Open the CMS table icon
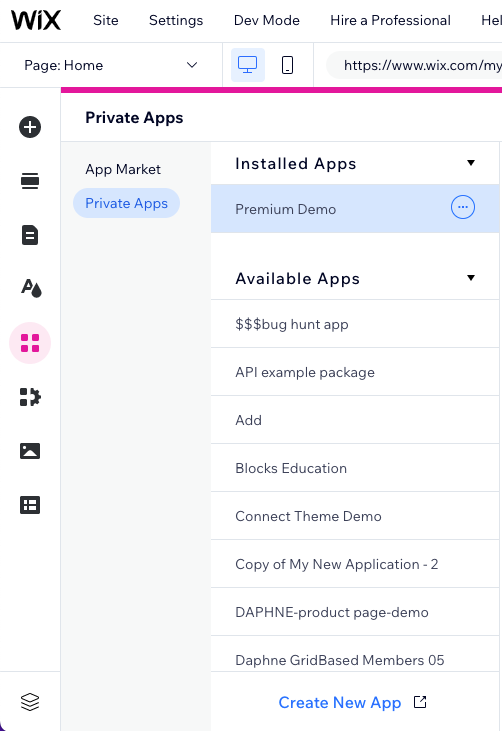Viewport: 502px width, 731px height. coord(30,505)
